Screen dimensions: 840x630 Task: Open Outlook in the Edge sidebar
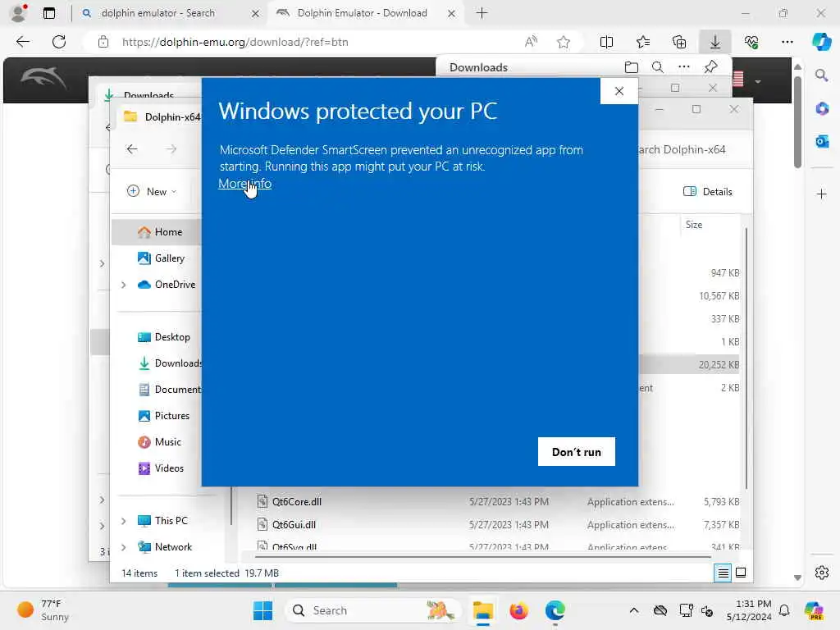coord(822,141)
